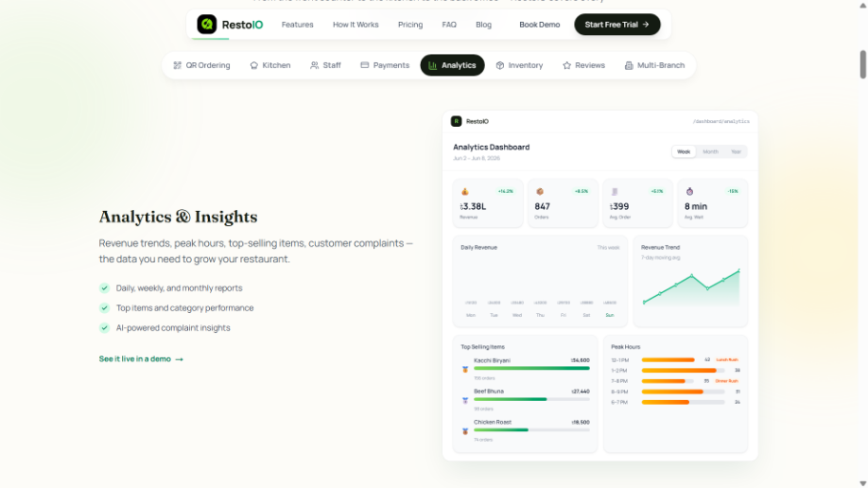This screenshot has height=488, width=868.
Task: Click the Revenue Trend line chart
Action: pyautogui.click(x=691, y=287)
